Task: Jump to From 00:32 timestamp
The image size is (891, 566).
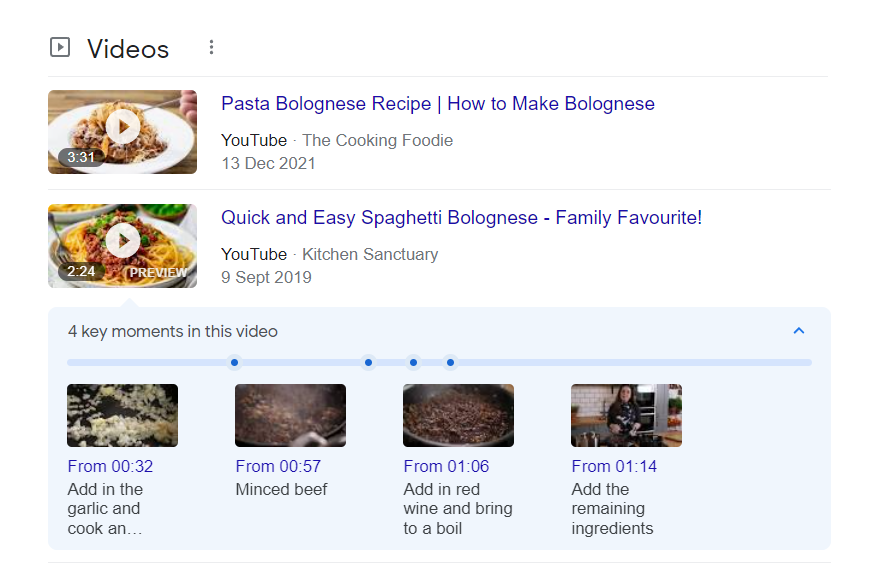Action: point(110,466)
